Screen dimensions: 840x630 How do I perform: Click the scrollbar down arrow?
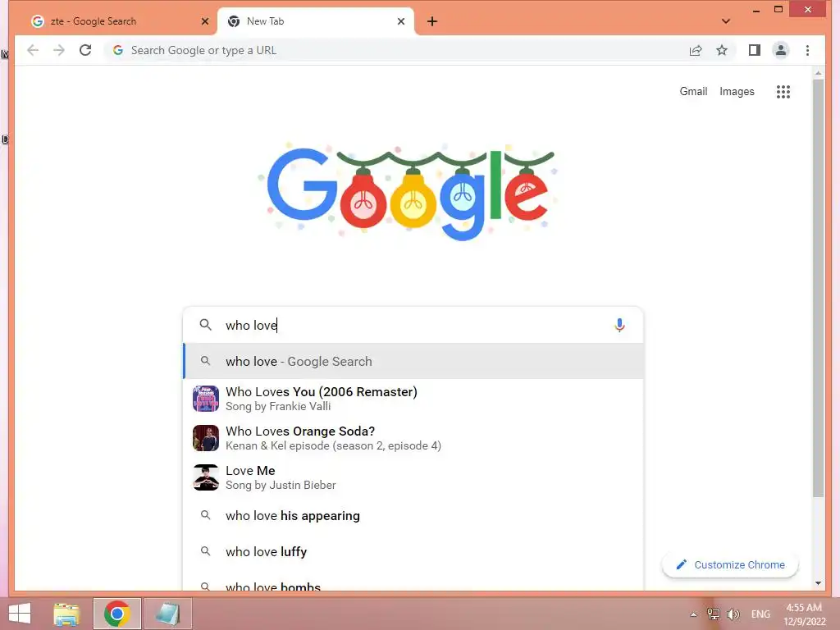point(818,583)
